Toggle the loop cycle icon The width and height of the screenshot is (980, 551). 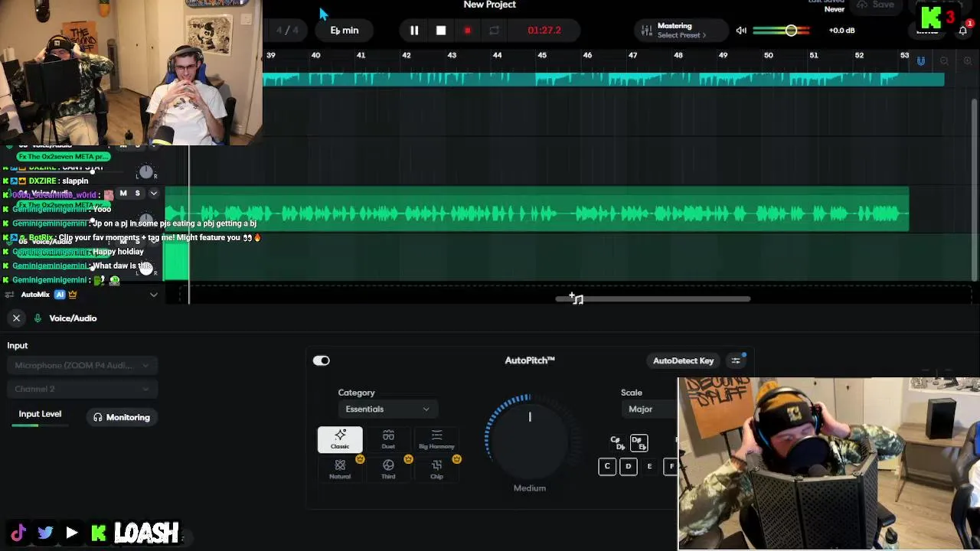(x=494, y=31)
